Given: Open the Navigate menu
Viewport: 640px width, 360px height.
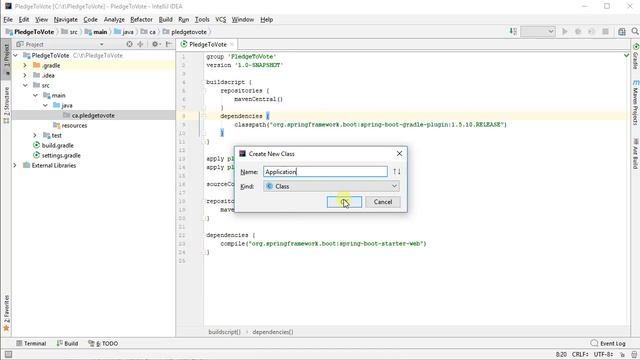Looking at the screenshot, I should click(65, 19).
